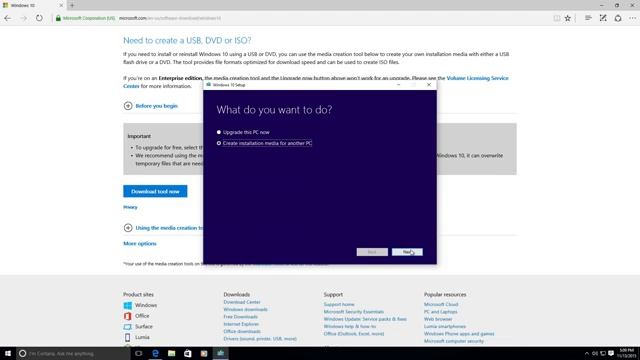Open Office product site icon in footer
Image resolution: width=640 pixels, height=360 pixels.
coord(127,316)
